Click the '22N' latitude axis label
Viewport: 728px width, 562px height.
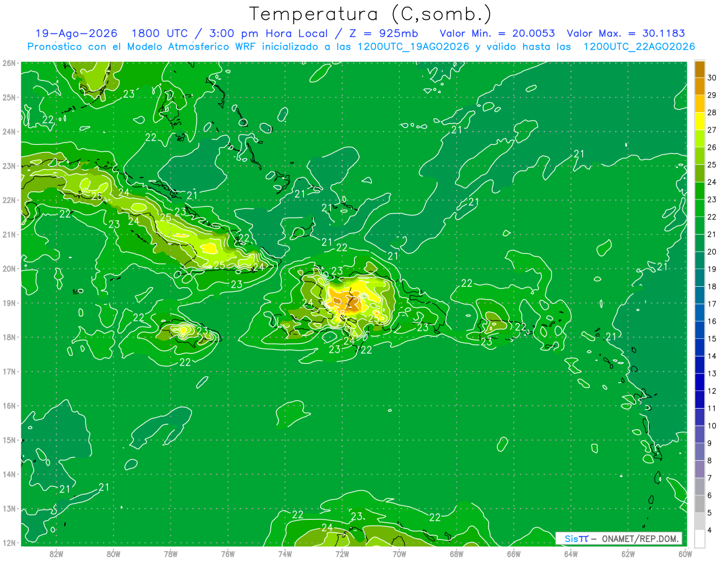pos(10,200)
